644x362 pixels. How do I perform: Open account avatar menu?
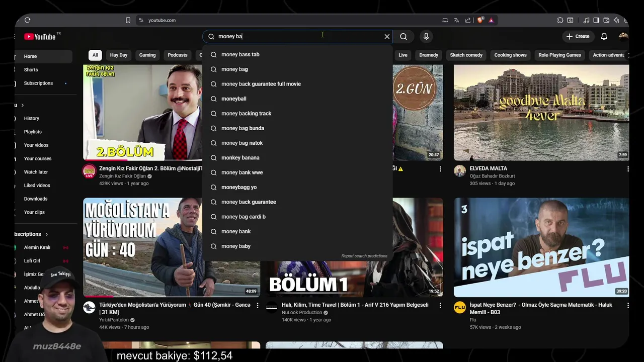(623, 36)
